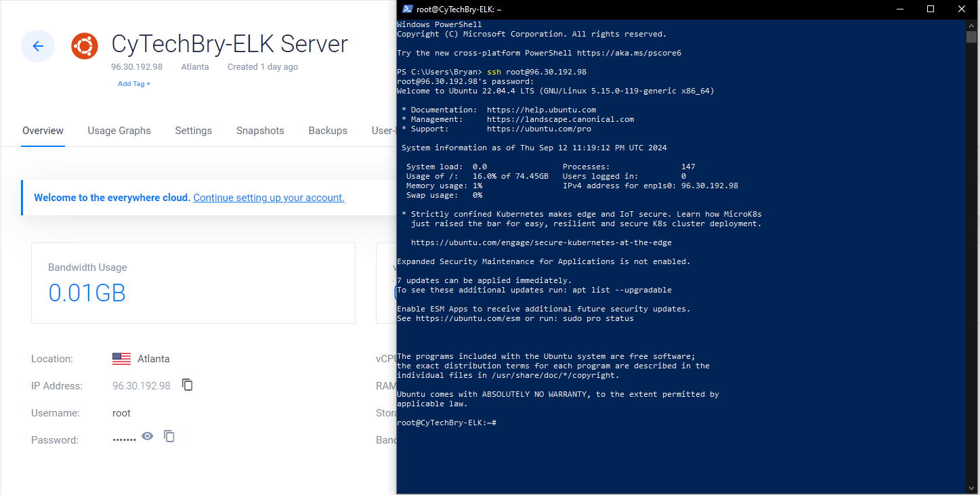This screenshot has height=495, width=980.
Task: Click the Atlanta text under the server title
Action: click(x=195, y=67)
